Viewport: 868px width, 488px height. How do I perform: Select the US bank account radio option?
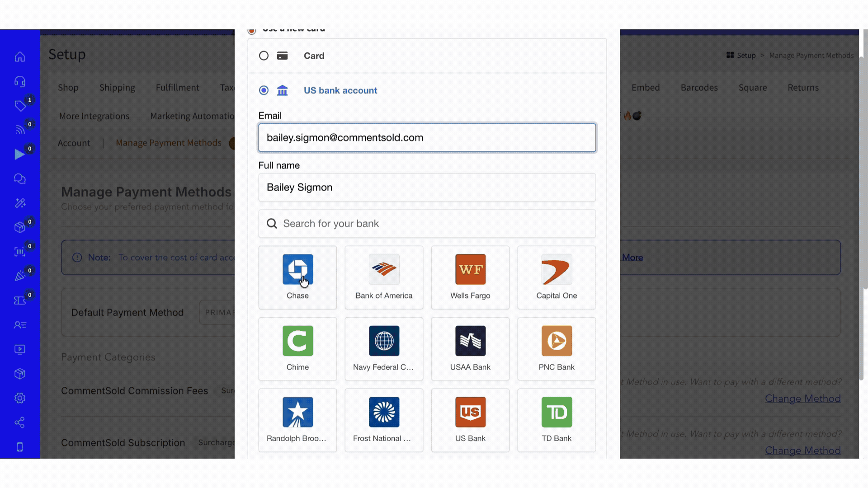coord(264,90)
